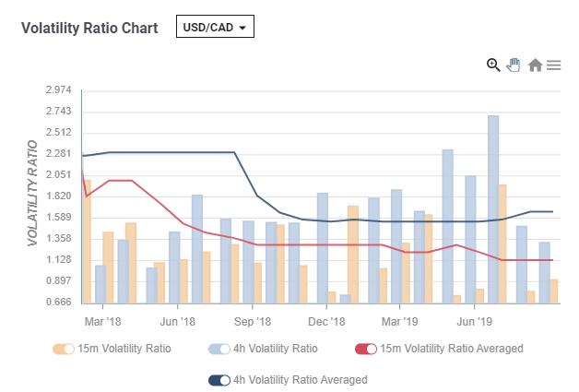Open the chart hamburger menu
The image size is (579, 392).
pos(554,65)
